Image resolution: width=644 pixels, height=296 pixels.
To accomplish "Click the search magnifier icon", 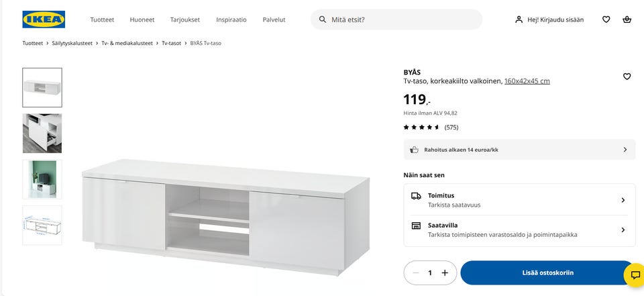I will pos(323,19).
